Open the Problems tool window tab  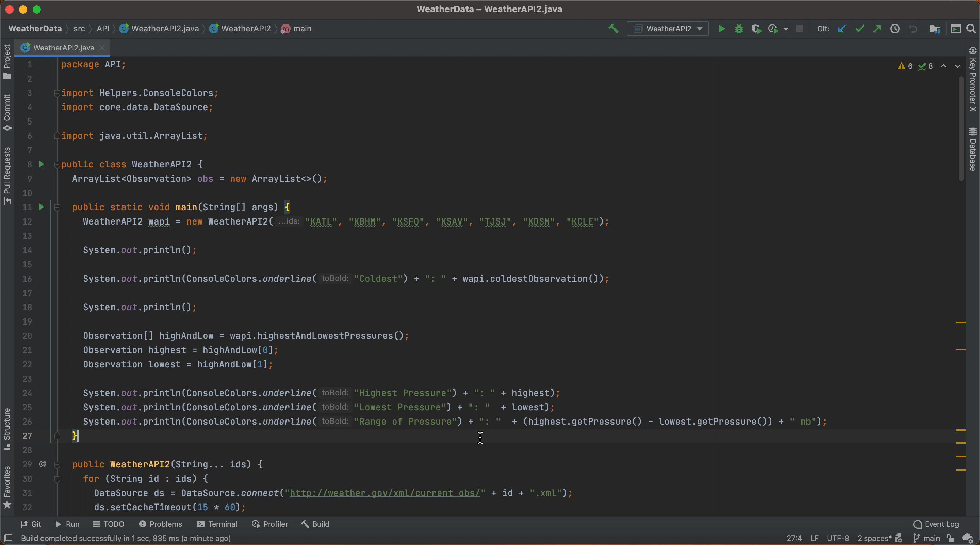click(x=161, y=524)
